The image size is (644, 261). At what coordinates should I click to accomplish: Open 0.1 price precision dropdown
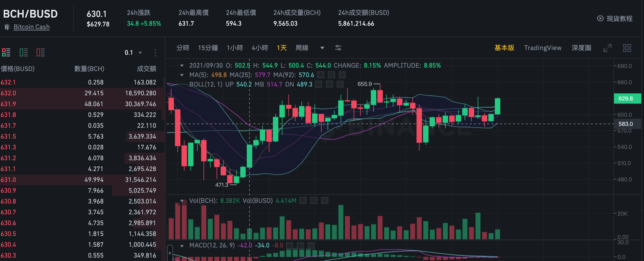133,52
